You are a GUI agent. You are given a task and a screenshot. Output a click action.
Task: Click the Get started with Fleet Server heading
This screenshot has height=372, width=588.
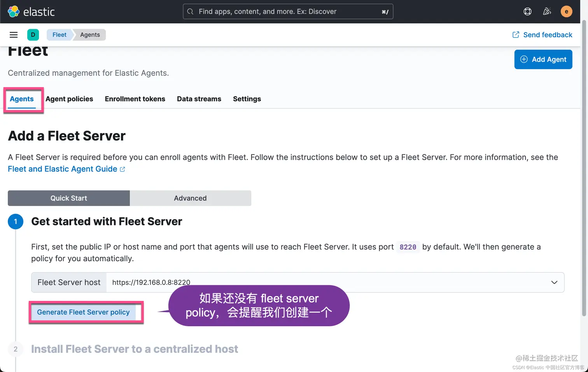[x=107, y=222]
